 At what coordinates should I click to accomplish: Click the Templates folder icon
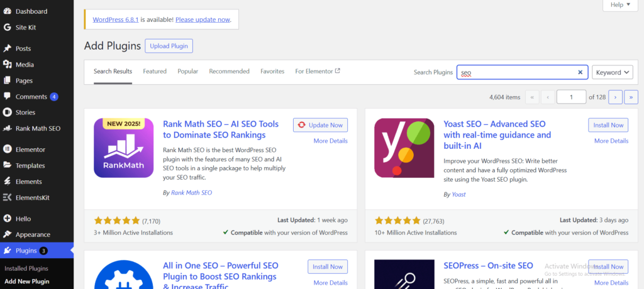(x=7, y=165)
